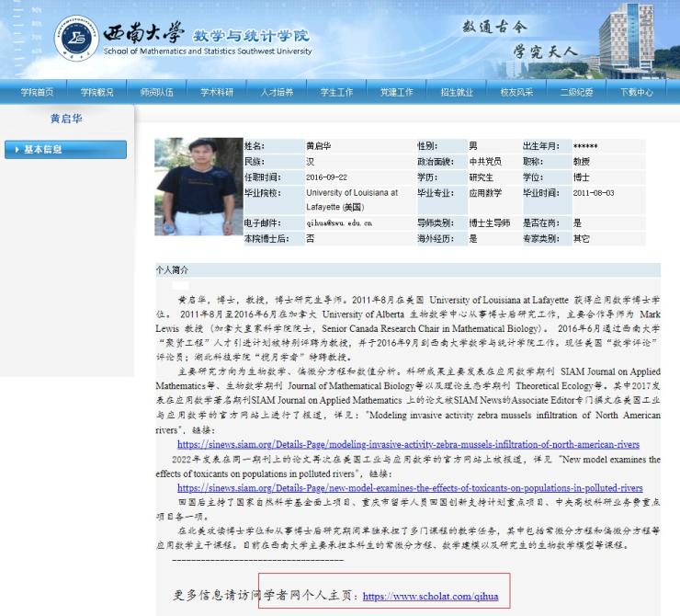
Task: Click 学生工作 in the top menu
Action: [x=336, y=92]
